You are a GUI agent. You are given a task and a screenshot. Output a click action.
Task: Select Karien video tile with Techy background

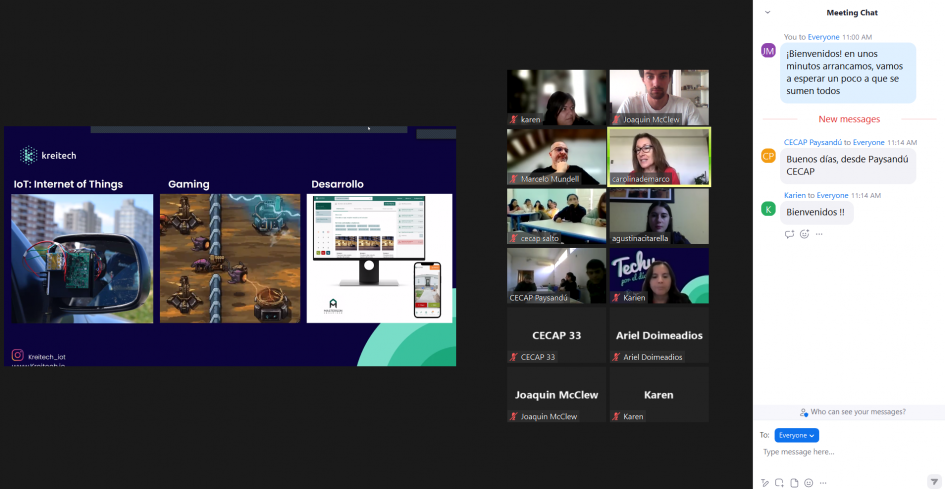coord(659,276)
